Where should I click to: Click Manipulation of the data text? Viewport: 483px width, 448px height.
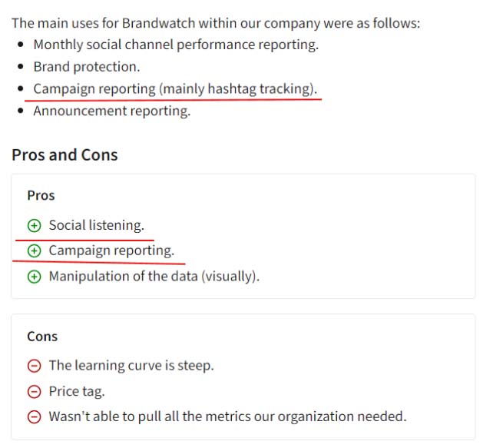point(154,277)
